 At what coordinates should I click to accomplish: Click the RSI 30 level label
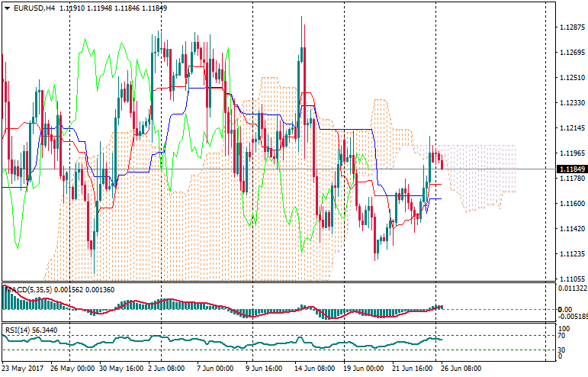click(x=560, y=350)
